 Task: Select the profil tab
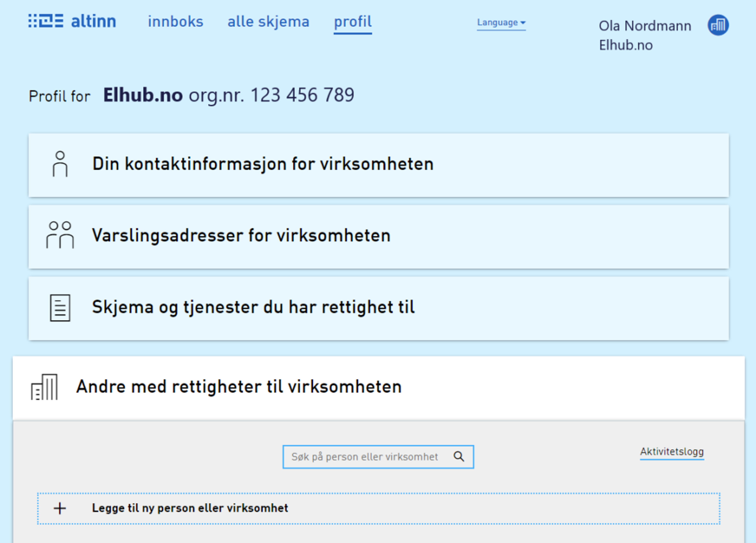point(353,22)
